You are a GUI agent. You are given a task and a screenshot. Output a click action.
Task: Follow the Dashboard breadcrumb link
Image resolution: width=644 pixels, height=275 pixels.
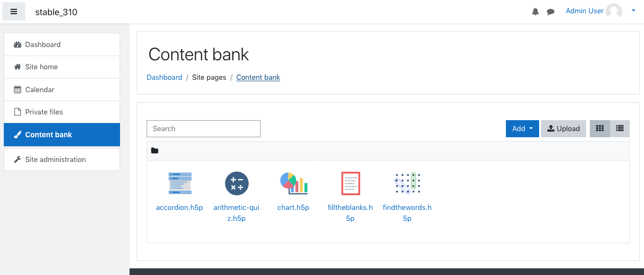click(x=164, y=77)
